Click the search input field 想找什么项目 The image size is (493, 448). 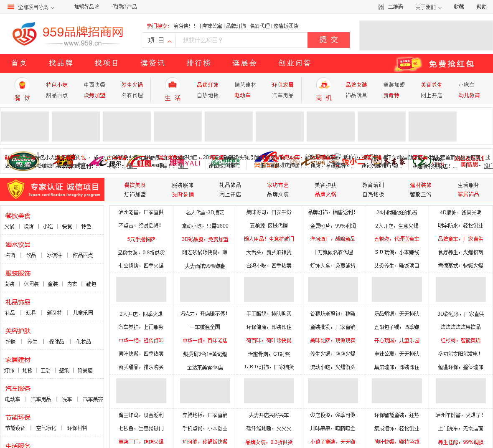click(x=241, y=40)
